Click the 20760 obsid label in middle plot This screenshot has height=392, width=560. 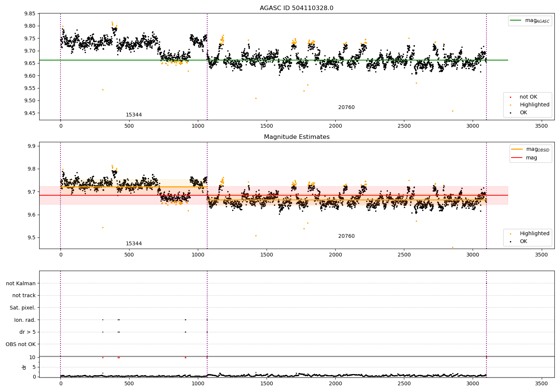(346, 236)
